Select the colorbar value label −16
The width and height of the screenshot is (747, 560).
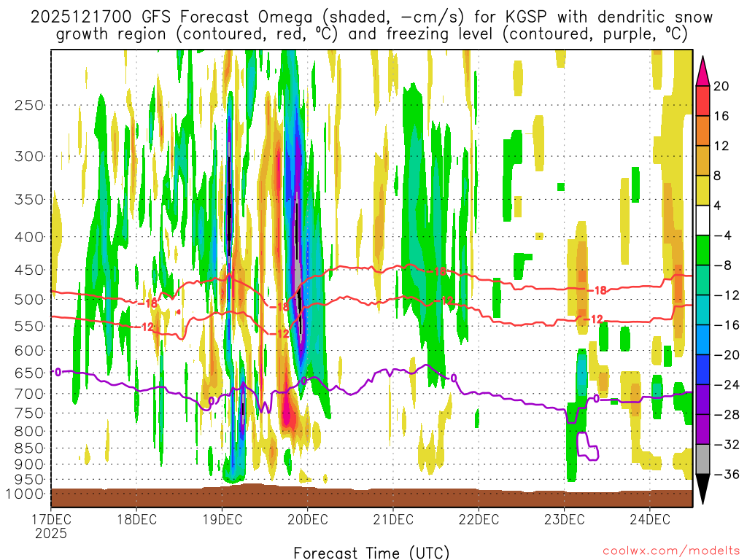727,324
